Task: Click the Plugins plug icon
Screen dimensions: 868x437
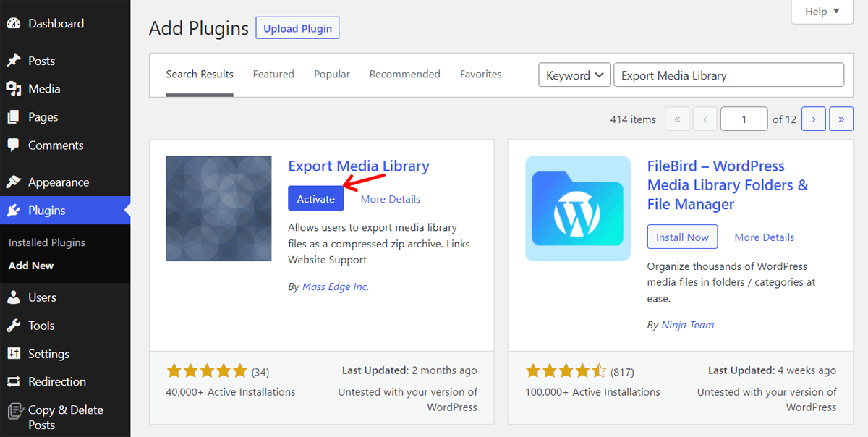Action: (14, 211)
